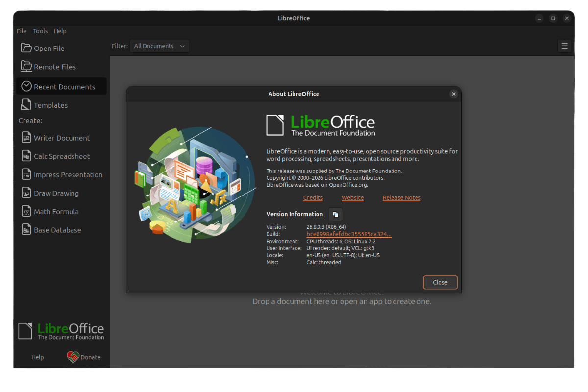Screen dimensions: 588x392
Task: Select the Recent Documents label
Action: click(x=64, y=87)
